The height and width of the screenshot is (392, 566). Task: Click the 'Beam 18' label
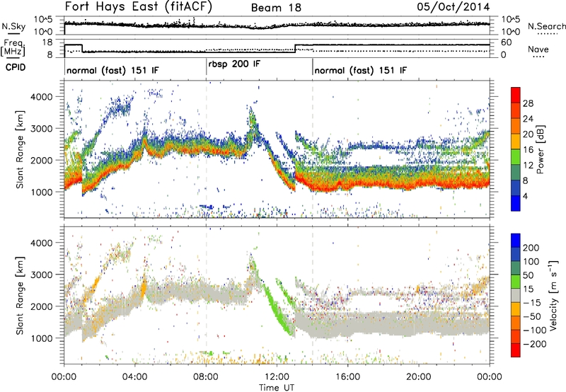click(x=276, y=8)
